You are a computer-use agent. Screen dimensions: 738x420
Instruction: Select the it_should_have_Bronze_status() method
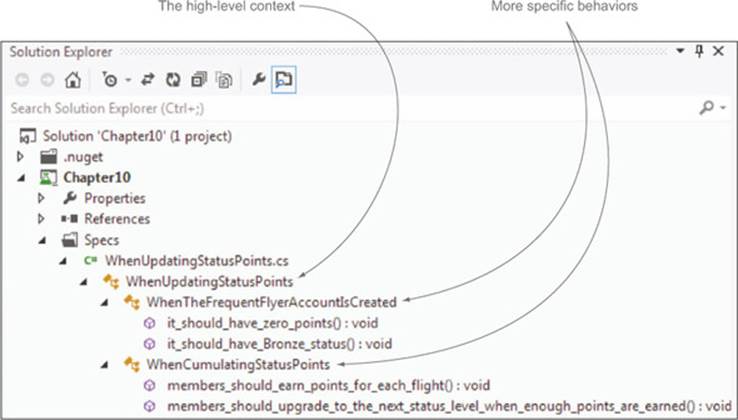[x=280, y=344]
